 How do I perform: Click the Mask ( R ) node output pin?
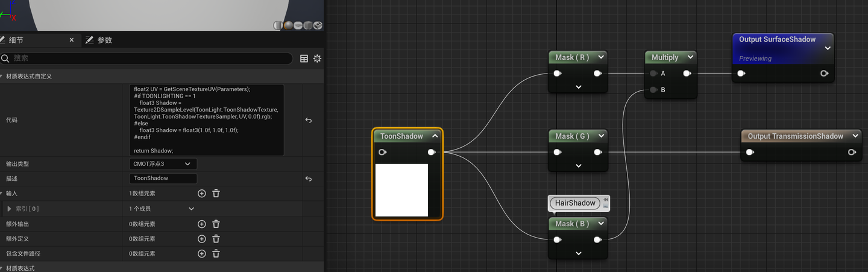(x=597, y=74)
